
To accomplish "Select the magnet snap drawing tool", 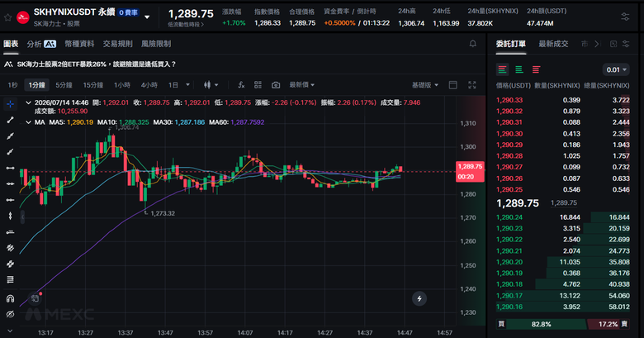I will 10,298.
